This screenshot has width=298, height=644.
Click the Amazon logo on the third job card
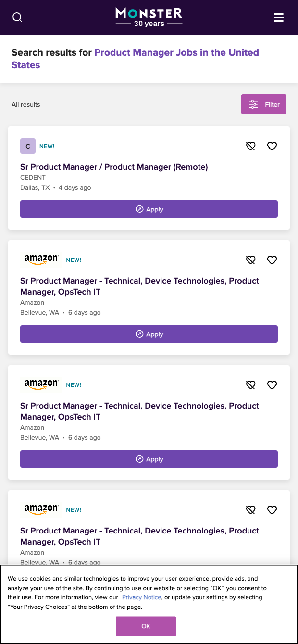tap(40, 384)
